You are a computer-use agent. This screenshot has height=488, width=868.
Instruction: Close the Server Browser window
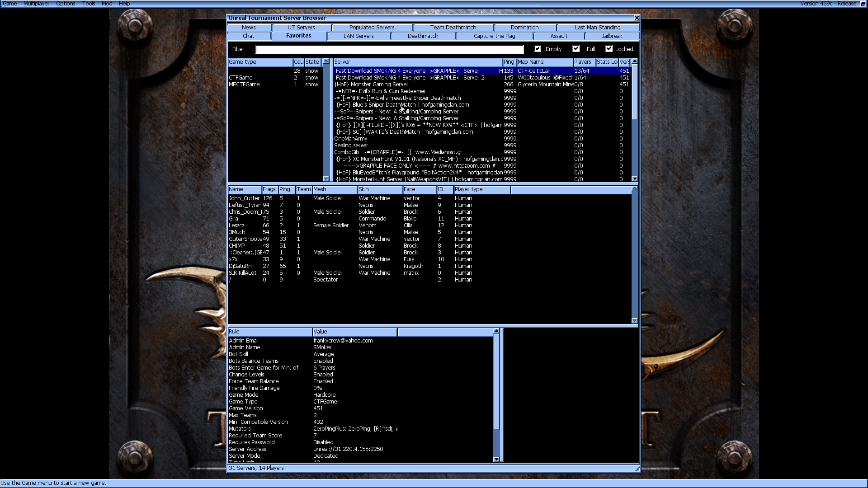(637, 18)
